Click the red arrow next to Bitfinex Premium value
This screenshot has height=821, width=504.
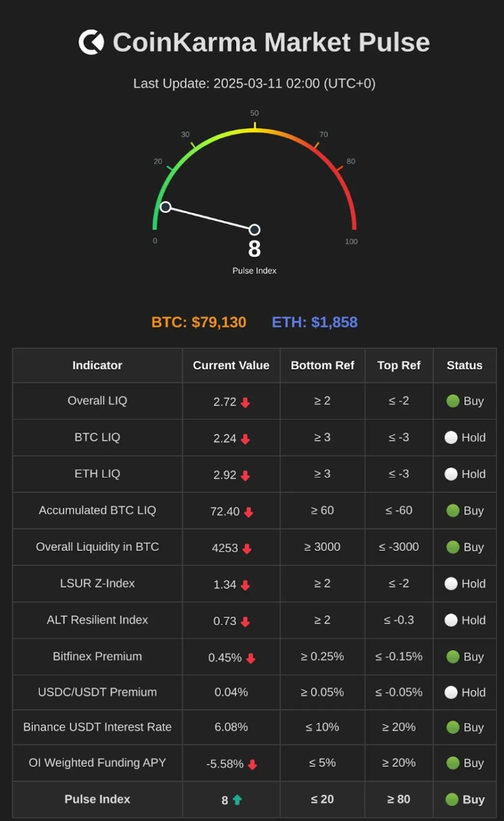click(251, 658)
